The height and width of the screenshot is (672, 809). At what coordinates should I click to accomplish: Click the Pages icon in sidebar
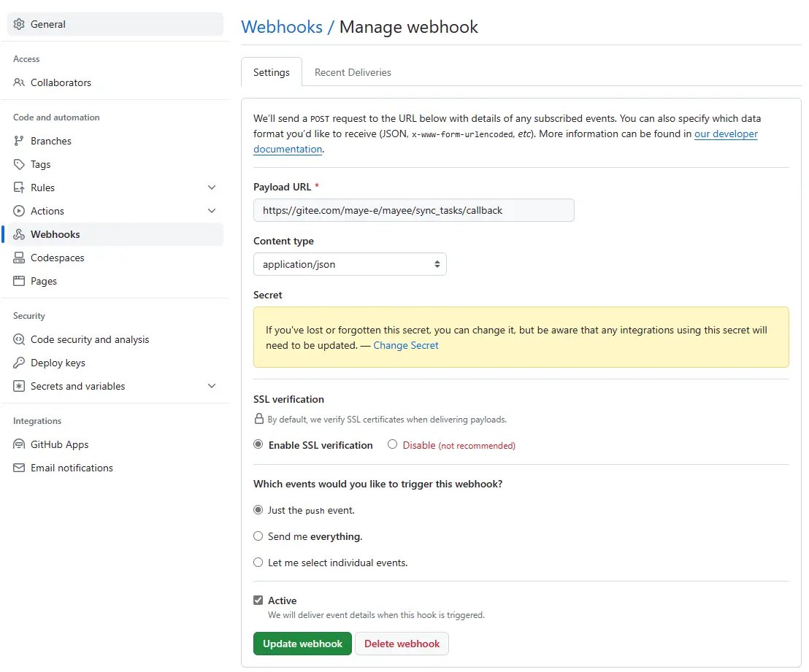pyautogui.click(x=19, y=281)
